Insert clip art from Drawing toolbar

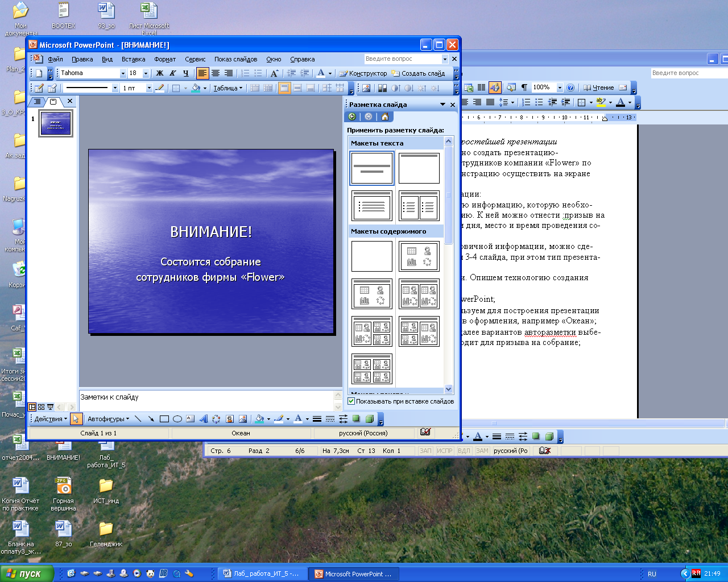tap(230, 419)
